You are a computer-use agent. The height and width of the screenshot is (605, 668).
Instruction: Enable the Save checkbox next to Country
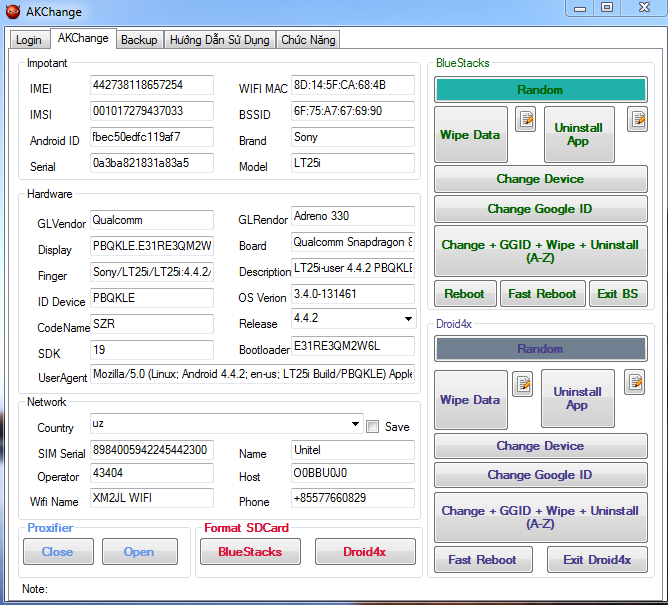pos(372,426)
